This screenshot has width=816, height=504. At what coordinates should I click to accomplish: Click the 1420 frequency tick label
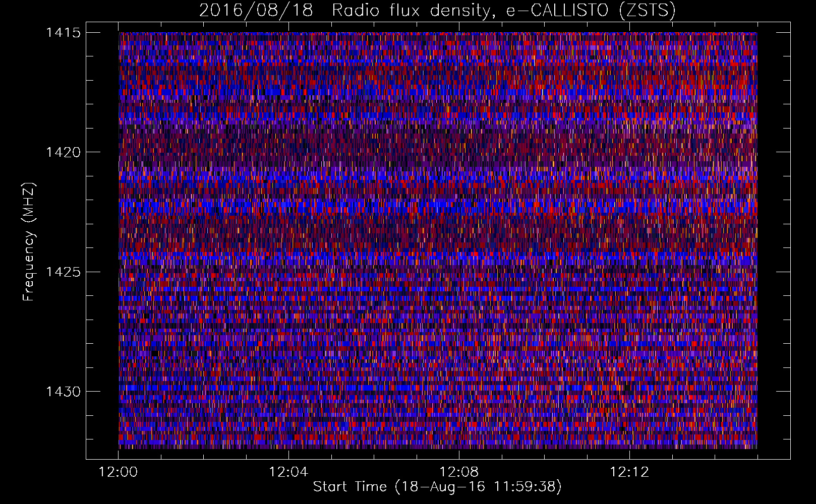click(63, 152)
